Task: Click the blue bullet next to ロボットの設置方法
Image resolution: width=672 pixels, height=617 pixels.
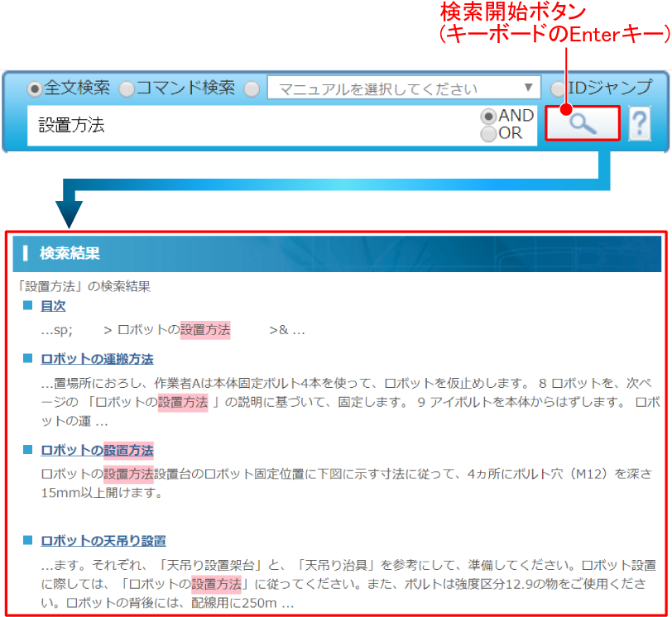Action: click(x=27, y=451)
